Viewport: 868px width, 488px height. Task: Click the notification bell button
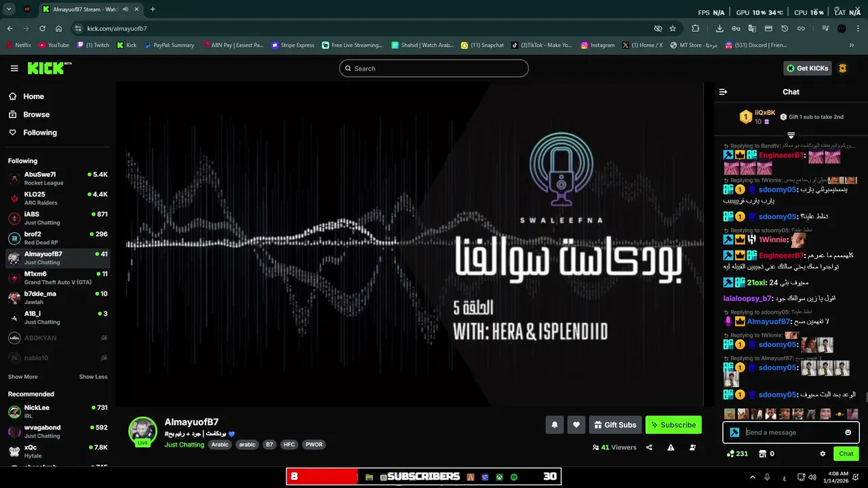554,425
